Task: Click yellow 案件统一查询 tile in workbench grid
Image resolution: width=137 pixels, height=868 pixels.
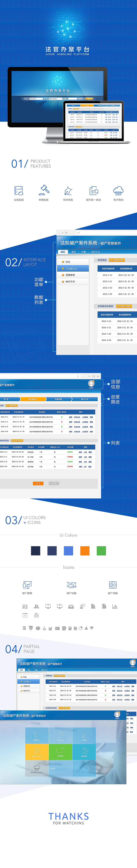Action: (37, 752)
